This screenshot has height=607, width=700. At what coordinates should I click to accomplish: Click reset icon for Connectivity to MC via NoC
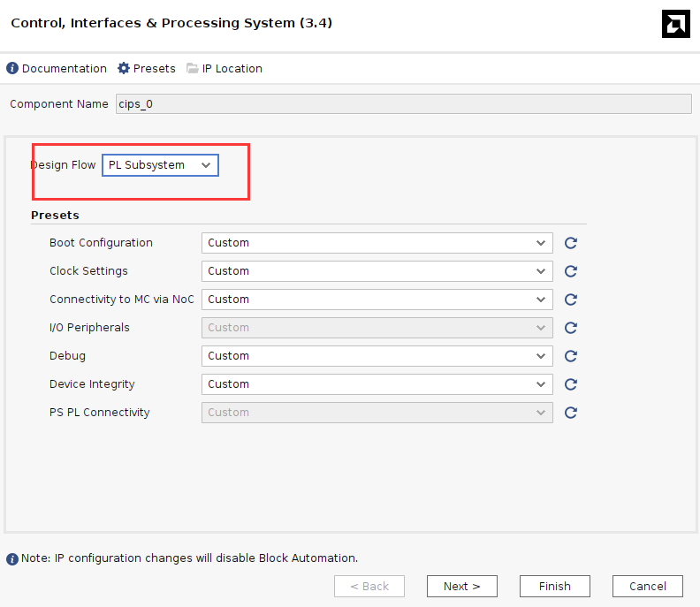(x=571, y=300)
